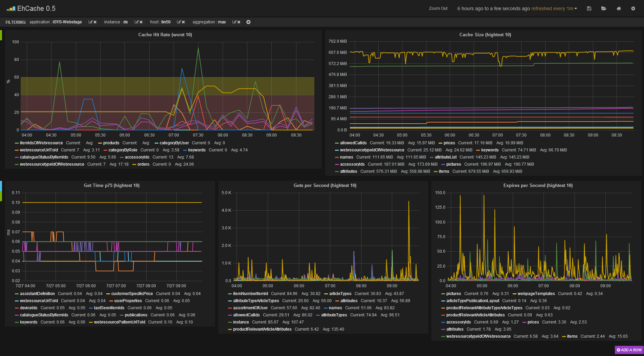Click the host : lin50 filter label
Image resolution: width=644 pixels, height=356 pixels.
coord(160,22)
